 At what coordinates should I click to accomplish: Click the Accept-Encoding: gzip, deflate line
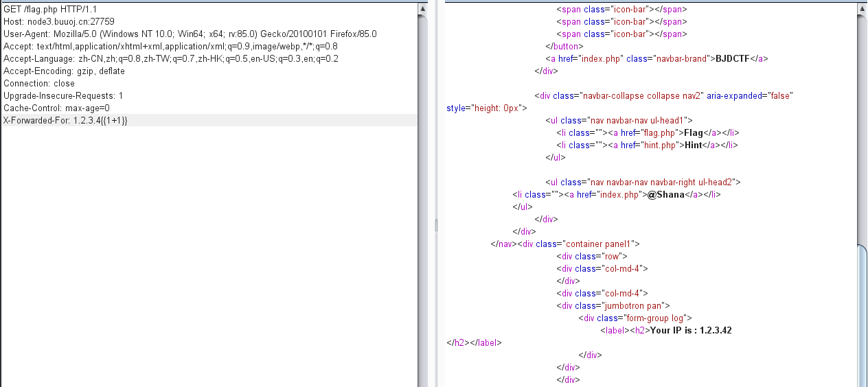point(64,71)
